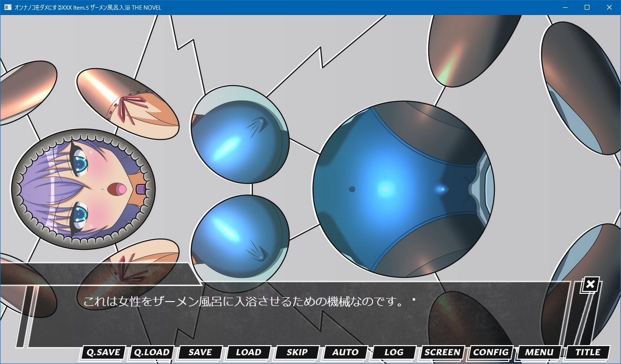621x364 pixels.
Task: Click the dialogue text to advance
Action: (x=243, y=302)
